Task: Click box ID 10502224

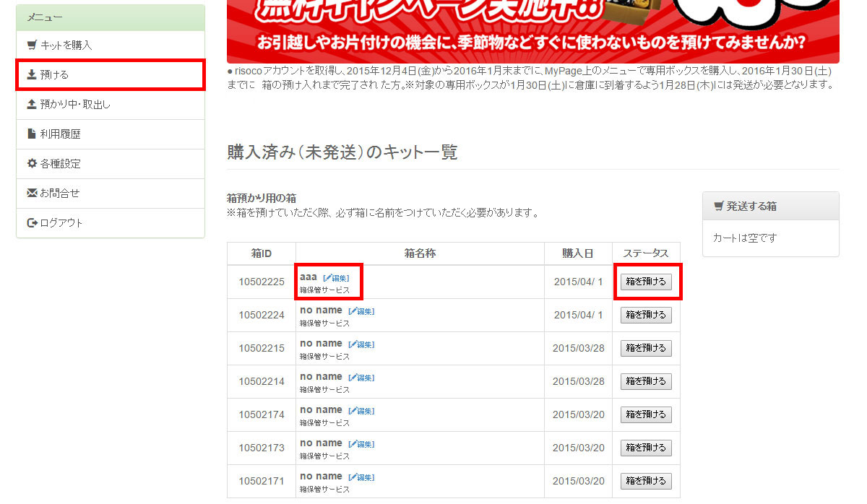Action: pos(262,315)
